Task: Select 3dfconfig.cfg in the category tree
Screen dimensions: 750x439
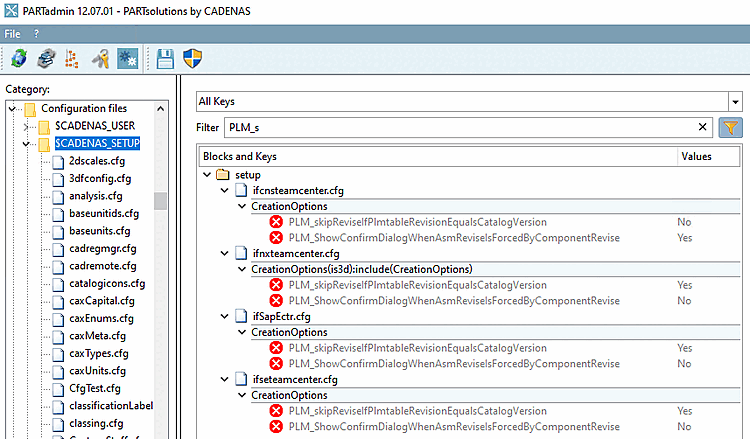Action: coord(100,178)
